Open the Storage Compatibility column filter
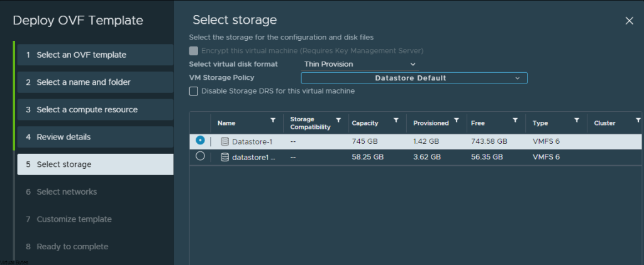 338,120
